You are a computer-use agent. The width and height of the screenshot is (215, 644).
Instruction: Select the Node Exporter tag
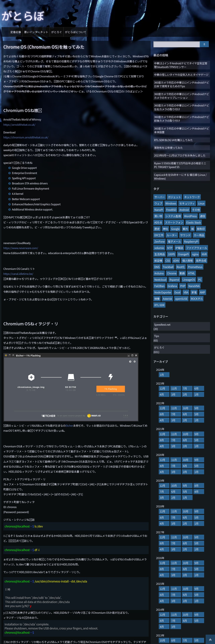click(x=163, y=293)
